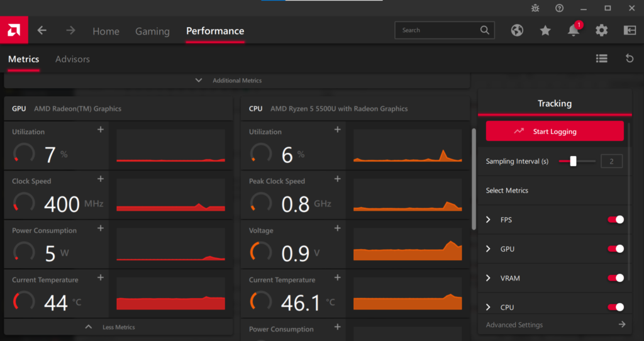
Task: Add GPU Utilization metric with plus
Action: click(100, 130)
